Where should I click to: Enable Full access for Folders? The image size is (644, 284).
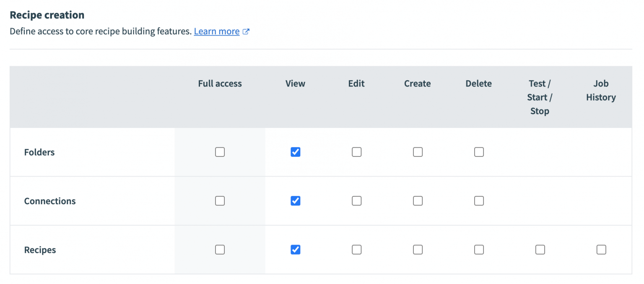tap(220, 152)
